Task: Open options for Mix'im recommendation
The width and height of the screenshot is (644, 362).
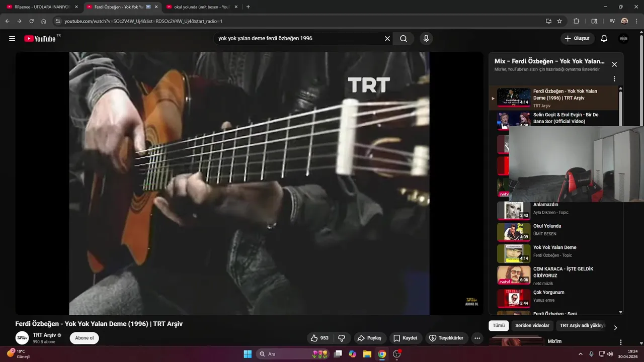Action: tap(620, 342)
